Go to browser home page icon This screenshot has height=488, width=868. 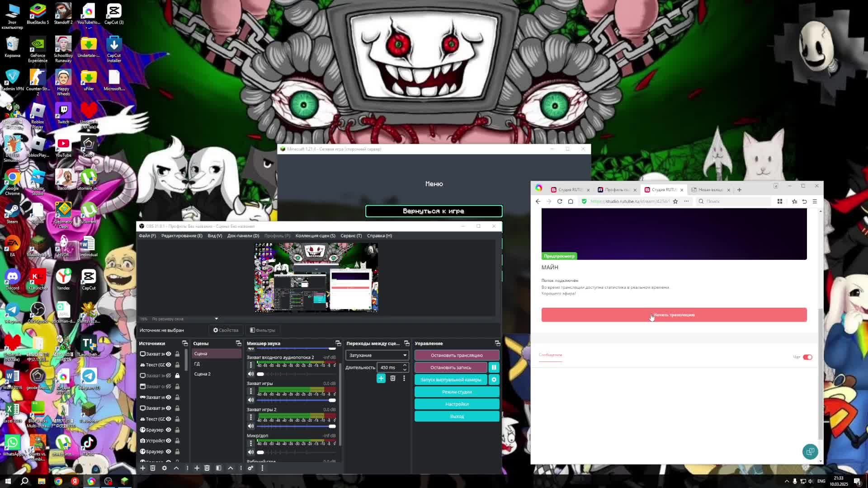[571, 202]
